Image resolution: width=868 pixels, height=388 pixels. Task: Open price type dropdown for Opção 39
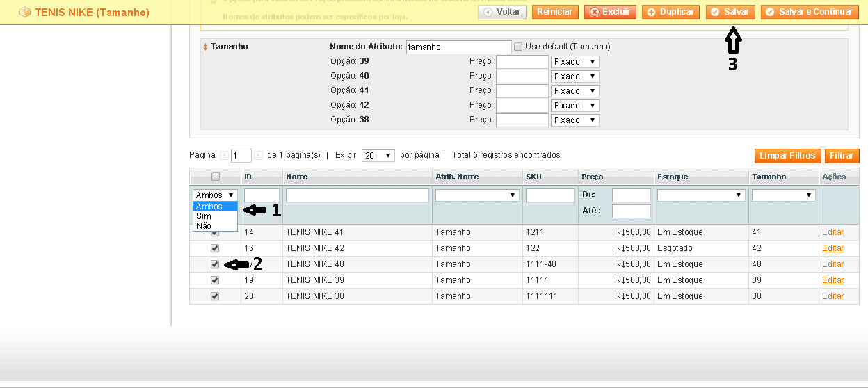[x=574, y=62]
